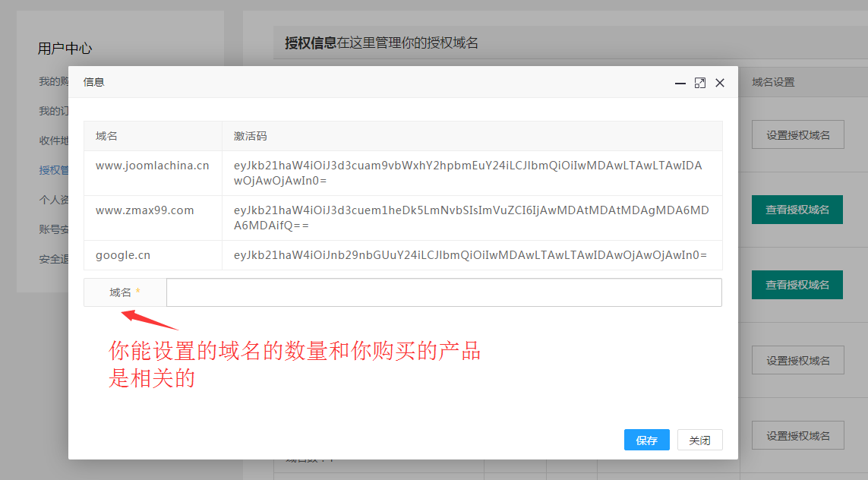Minimize the 信息 dialog window

680,83
